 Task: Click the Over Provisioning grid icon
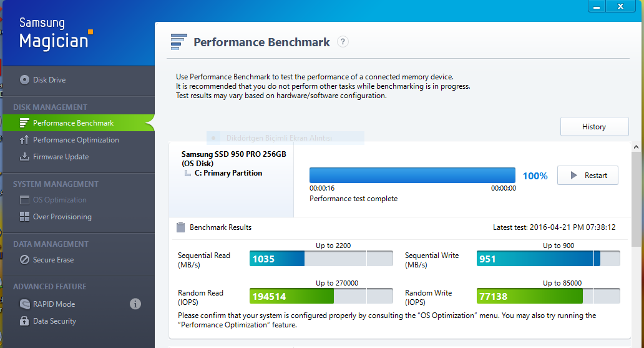pyautogui.click(x=24, y=217)
